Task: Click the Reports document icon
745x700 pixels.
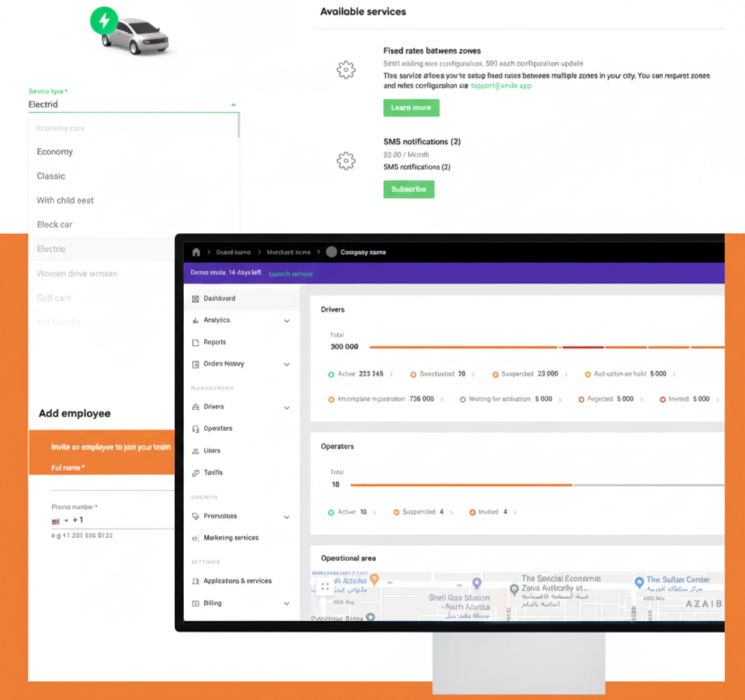Action: click(x=195, y=342)
